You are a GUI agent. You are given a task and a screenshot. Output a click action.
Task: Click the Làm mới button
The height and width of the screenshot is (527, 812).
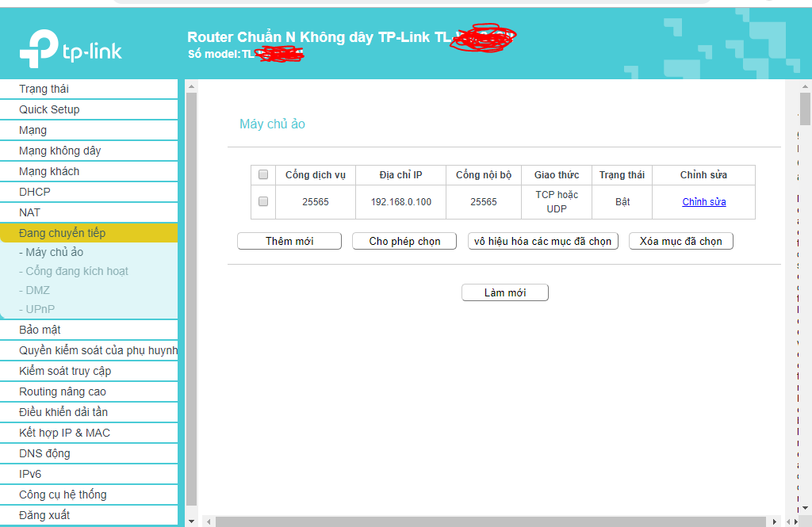[505, 292]
